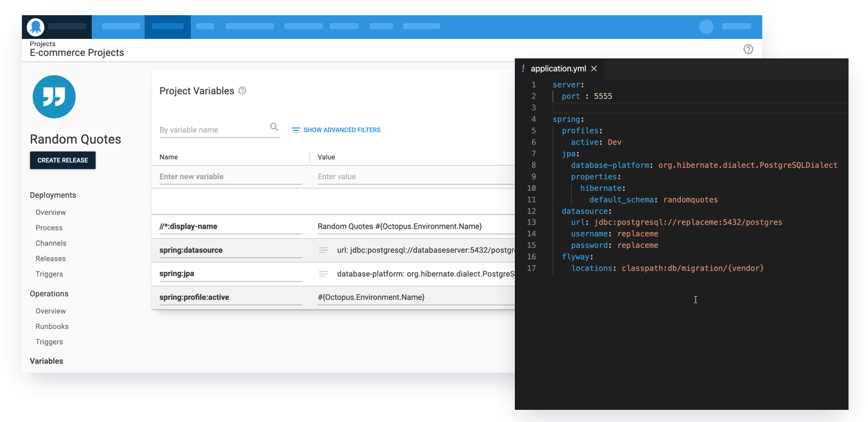This screenshot has height=422, width=868.
Task: Open Releases under Deployments
Action: click(50, 258)
